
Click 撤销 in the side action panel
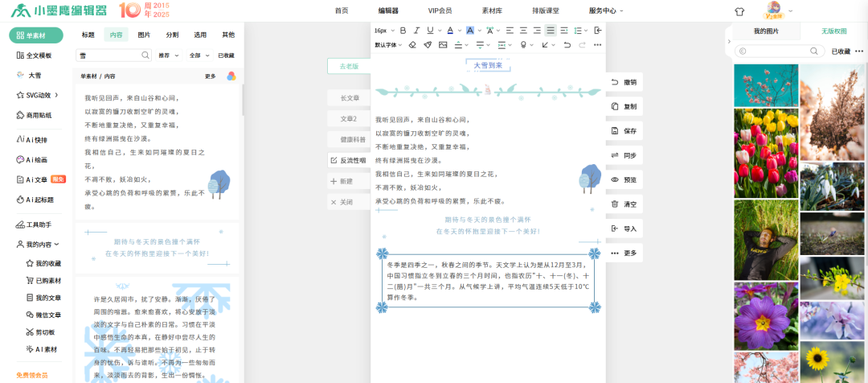pos(624,83)
